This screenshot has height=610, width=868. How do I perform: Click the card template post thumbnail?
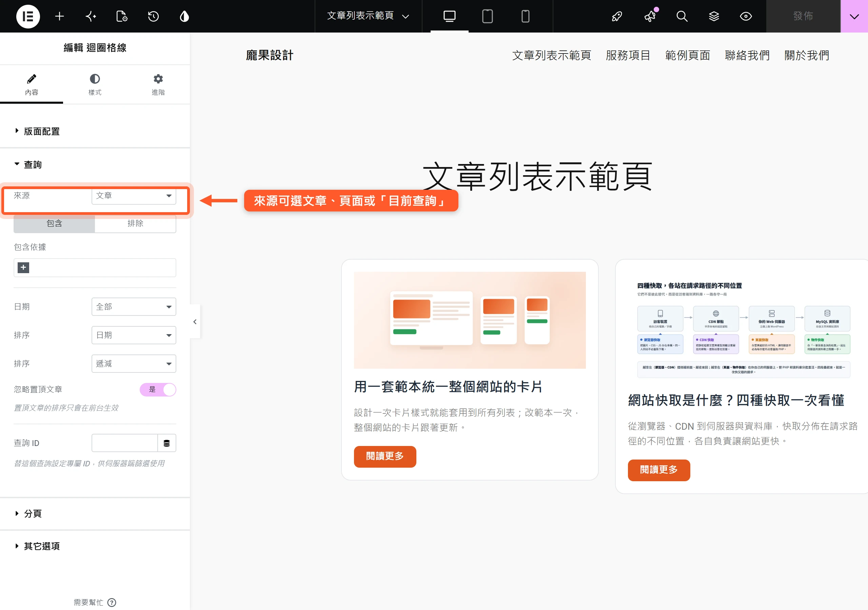(470, 320)
